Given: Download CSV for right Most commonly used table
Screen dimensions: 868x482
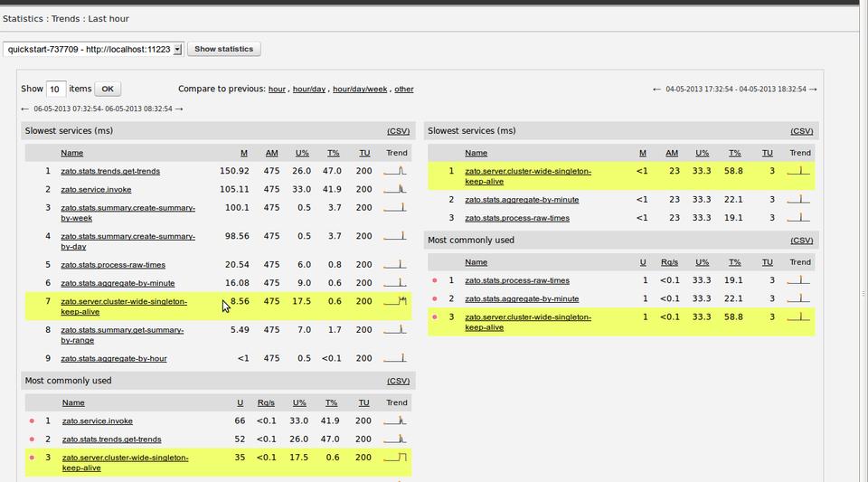Looking at the screenshot, I should click(801, 241).
